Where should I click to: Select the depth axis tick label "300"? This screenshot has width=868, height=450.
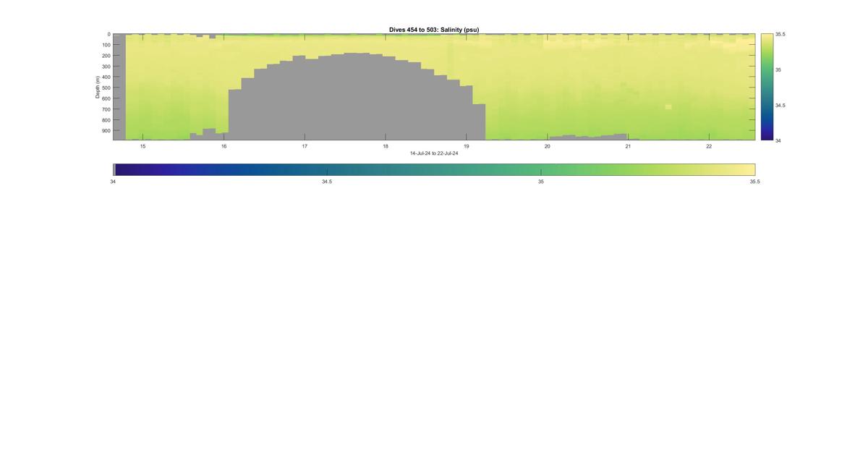106,67
